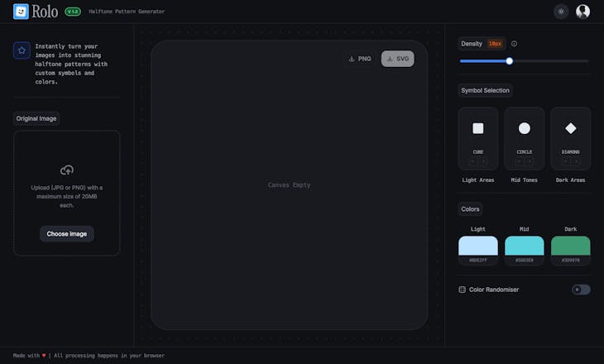Click the Rolo brand name

tap(45, 12)
